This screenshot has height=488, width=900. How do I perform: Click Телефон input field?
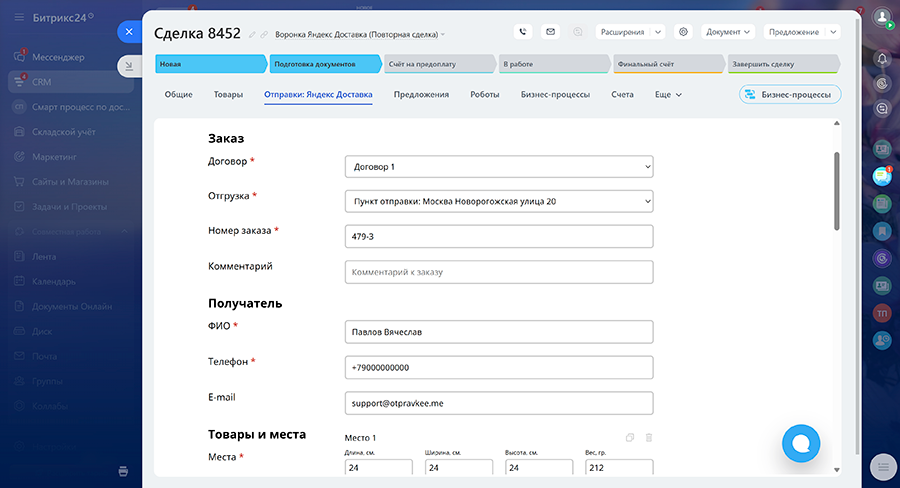(x=499, y=367)
